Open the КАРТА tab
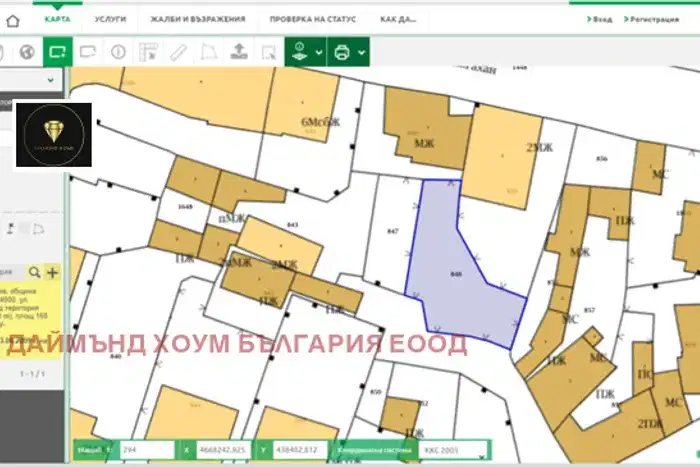700x467 pixels. [x=58, y=19]
